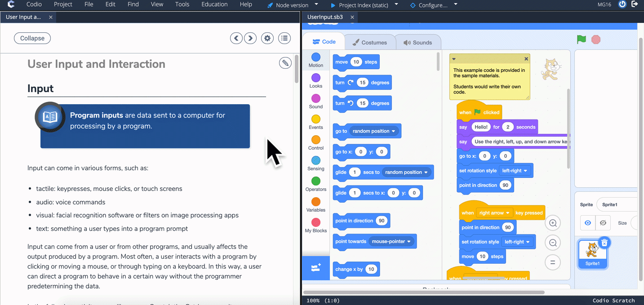Click the rocket icon beside Node version

pos(270,5)
